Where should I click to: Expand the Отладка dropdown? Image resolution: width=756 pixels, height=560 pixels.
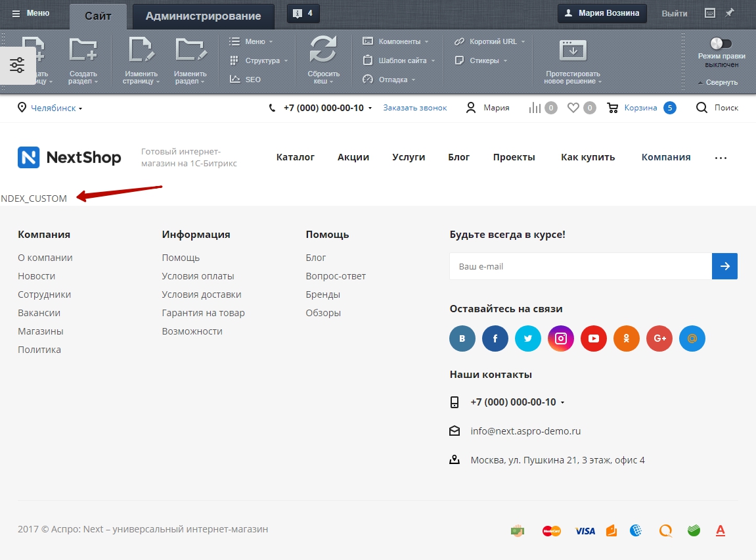click(389, 80)
